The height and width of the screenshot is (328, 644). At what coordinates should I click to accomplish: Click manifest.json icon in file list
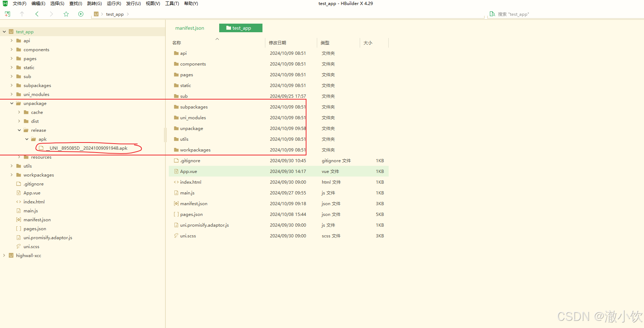[x=176, y=203]
